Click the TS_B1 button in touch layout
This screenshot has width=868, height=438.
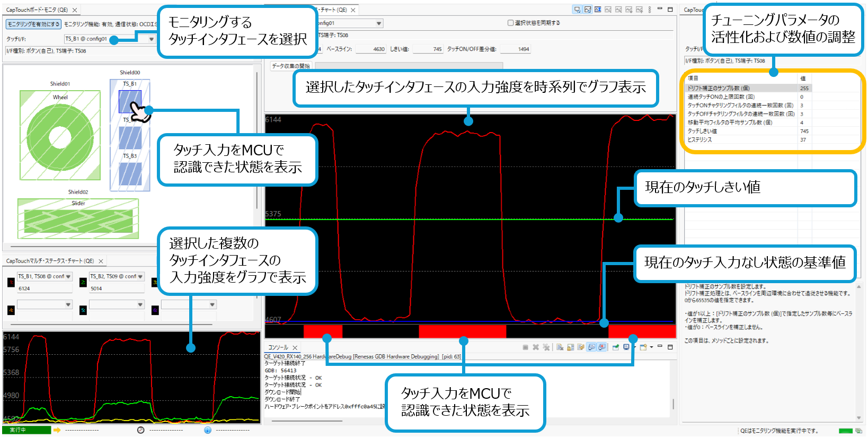pos(130,101)
